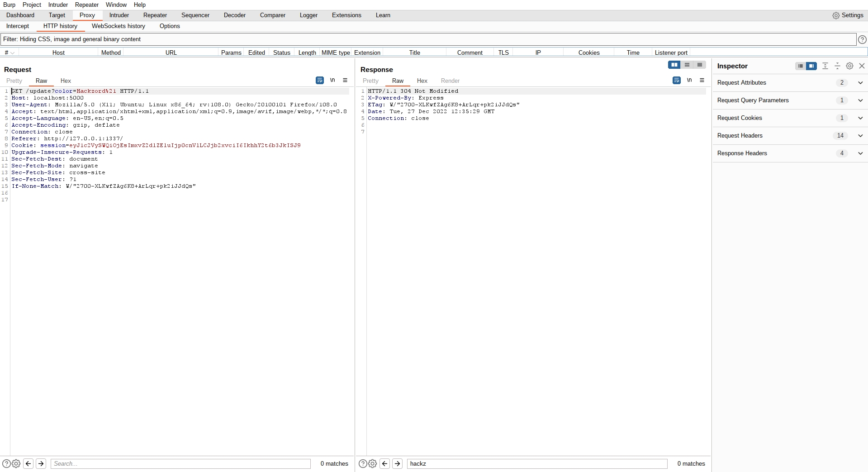Open the Request panel hamburger menu
The width and height of the screenshot is (868, 472).
[x=345, y=80]
